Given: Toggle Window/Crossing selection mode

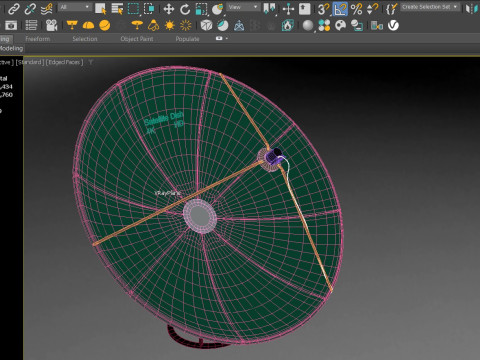Looking at the screenshot, I should [x=149, y=9].
